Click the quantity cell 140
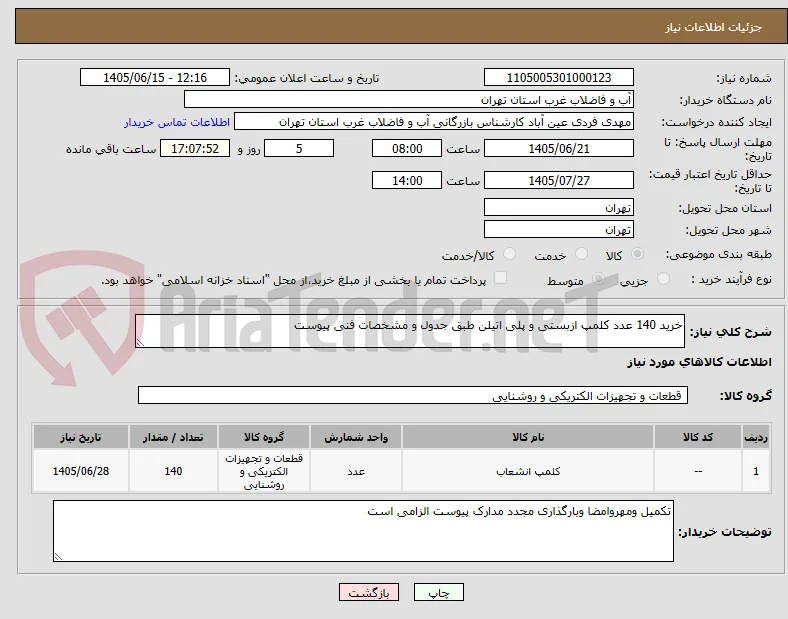Image resolution: width=788 pixels, height=619 pixels. point(173,471)
